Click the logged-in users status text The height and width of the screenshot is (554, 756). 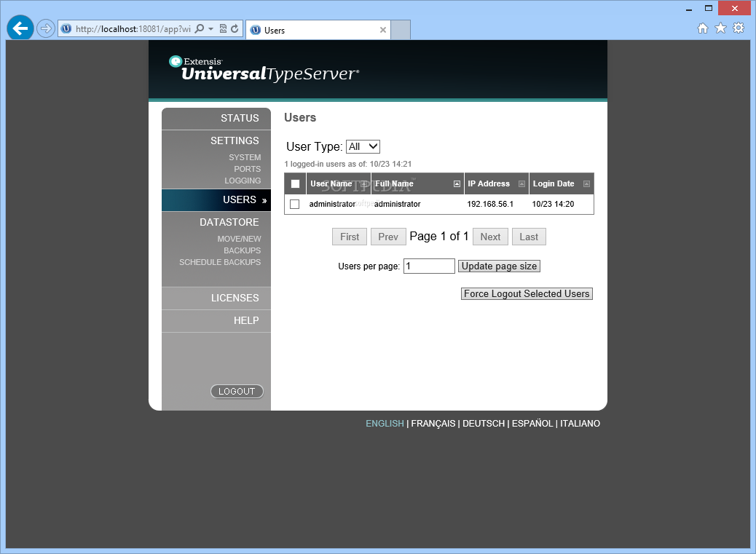tap(347, 164)
